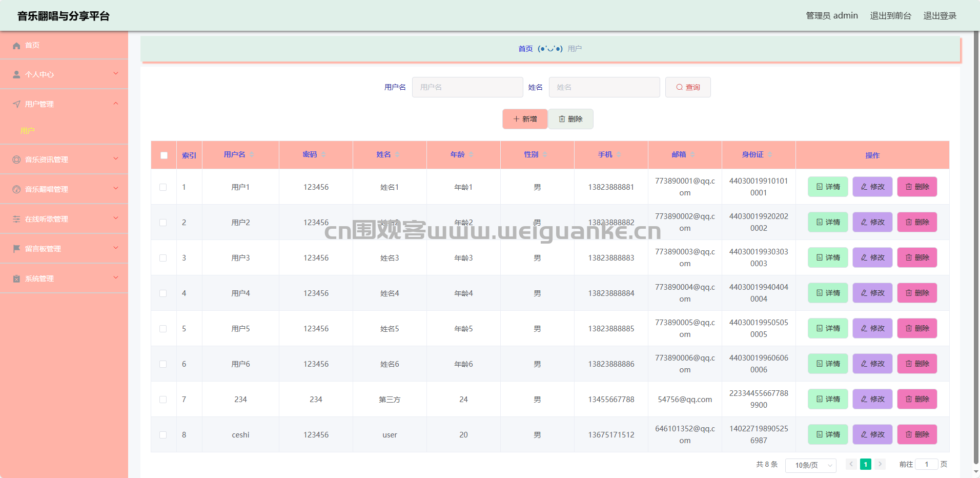This screenshot has width=980, height=478.
Task: Check the row checkbox for 用户6
Action: 163,364
